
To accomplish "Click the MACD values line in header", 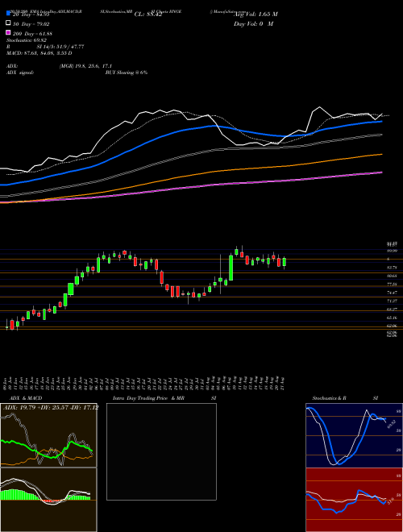I will [39, 53].
